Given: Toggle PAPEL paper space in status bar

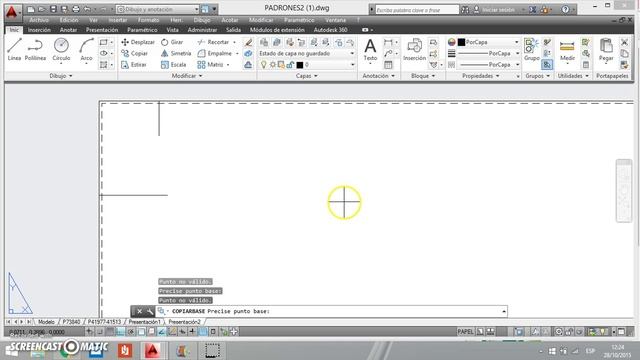Looking at the screenshot, I should pos(465,331).
